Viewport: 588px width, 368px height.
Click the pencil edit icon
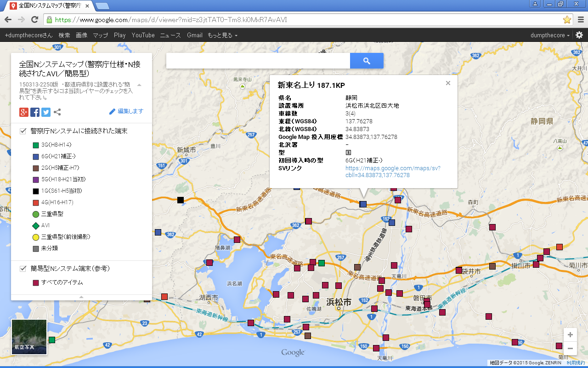(x=113, y=111)
